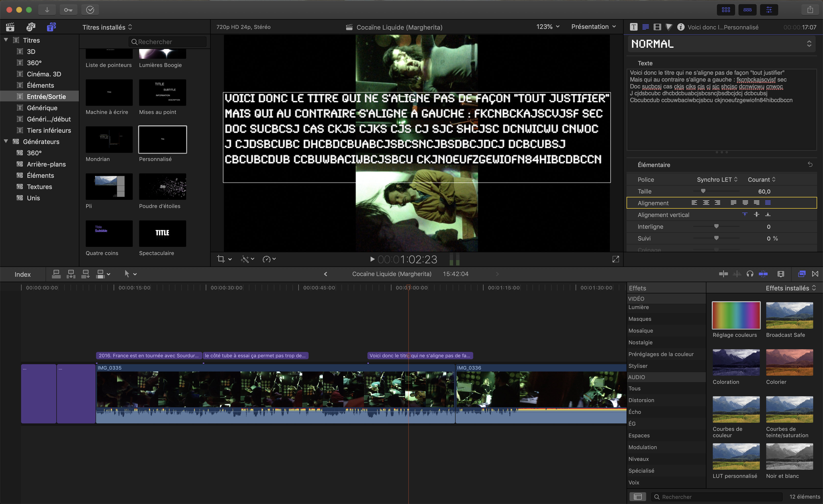Viewport: 823px width, 504px height.
Task: Toggle the browser panel grid button
Action: pos(726,10)
